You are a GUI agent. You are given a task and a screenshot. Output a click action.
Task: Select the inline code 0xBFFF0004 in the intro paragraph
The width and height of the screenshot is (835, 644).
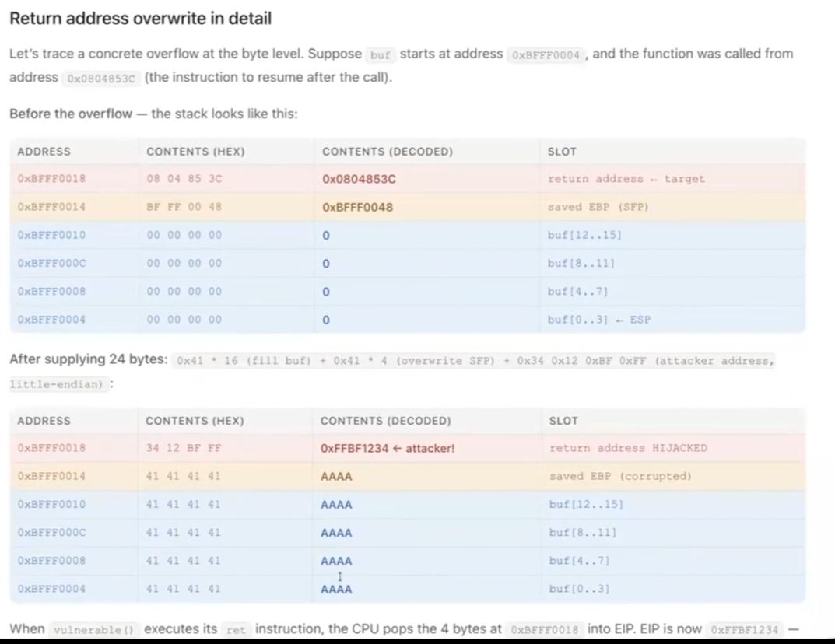tap(546, 54)
